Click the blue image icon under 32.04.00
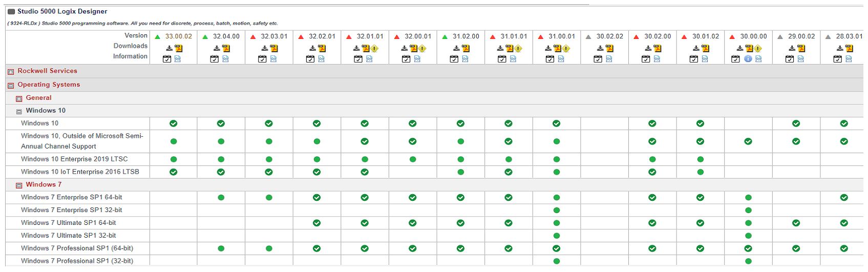The width and height of the screenshot is (868, 272). tap(225, 59)
